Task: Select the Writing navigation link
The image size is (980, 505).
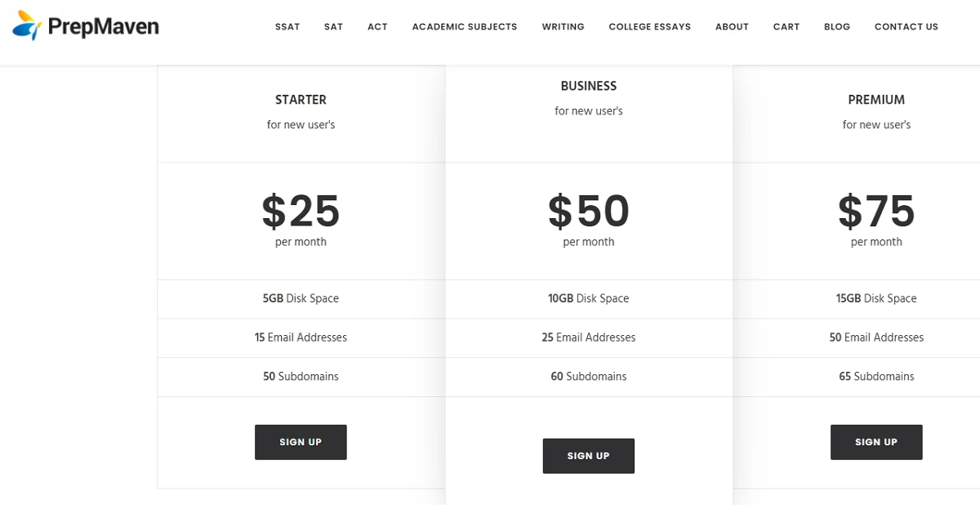Action: click(563, 27)
